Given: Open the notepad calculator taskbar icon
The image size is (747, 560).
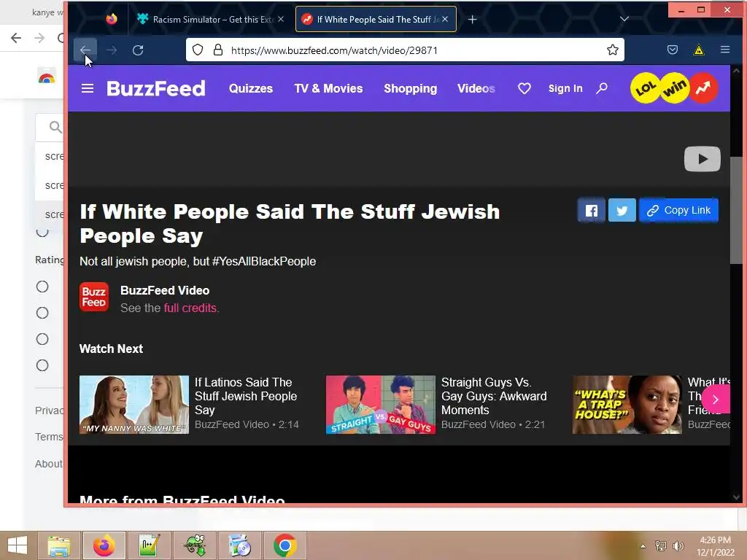Looking at the screenshot, I should [150, 545].
